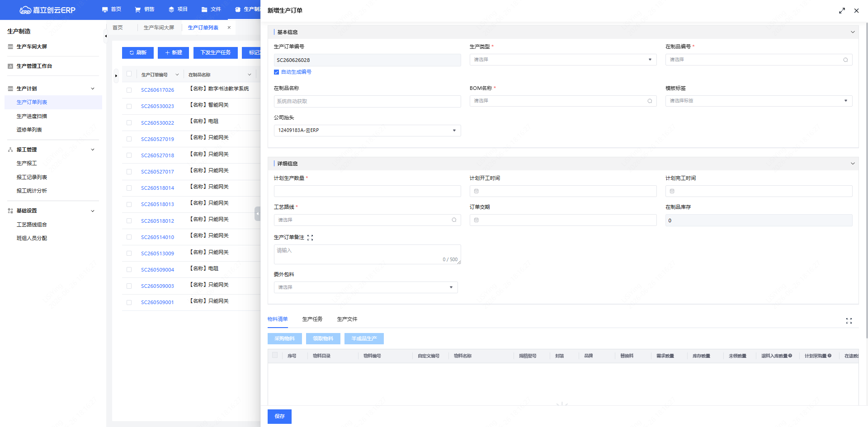
Task: Collapse the 基本信息 section
Action: (853, 32)
